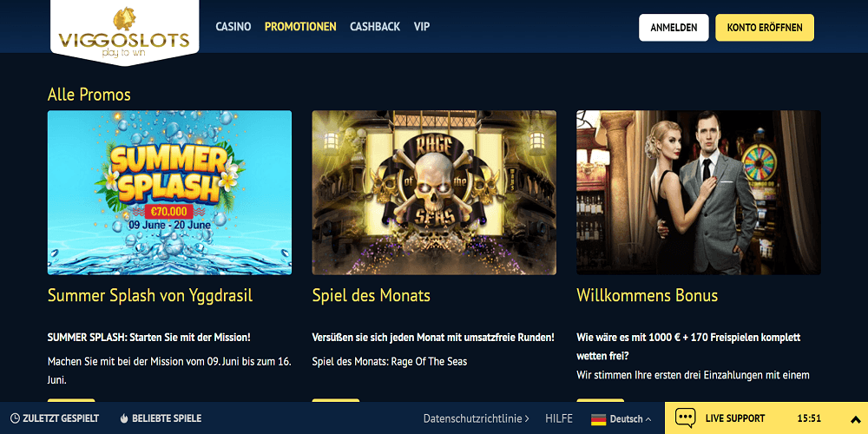Click the flame icon beside Beliebte Spiele
The width and height of the screenshot is (868, 434).
tap(124, 418)
